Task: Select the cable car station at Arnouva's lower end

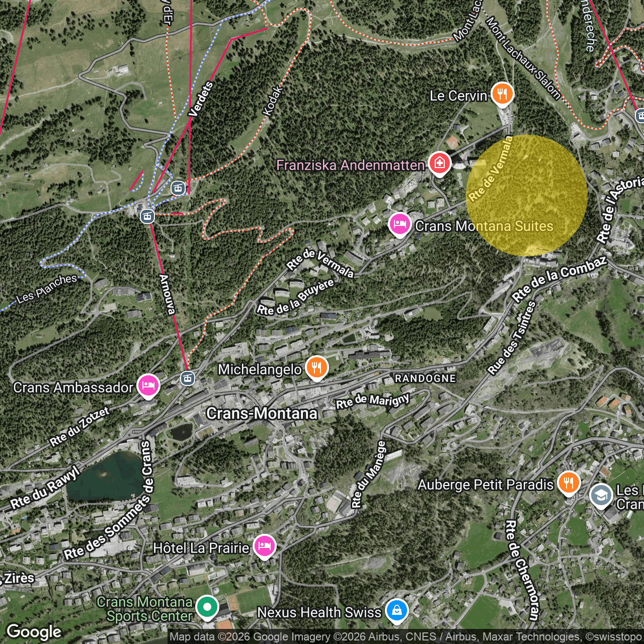Action: [x=187, y=378]
